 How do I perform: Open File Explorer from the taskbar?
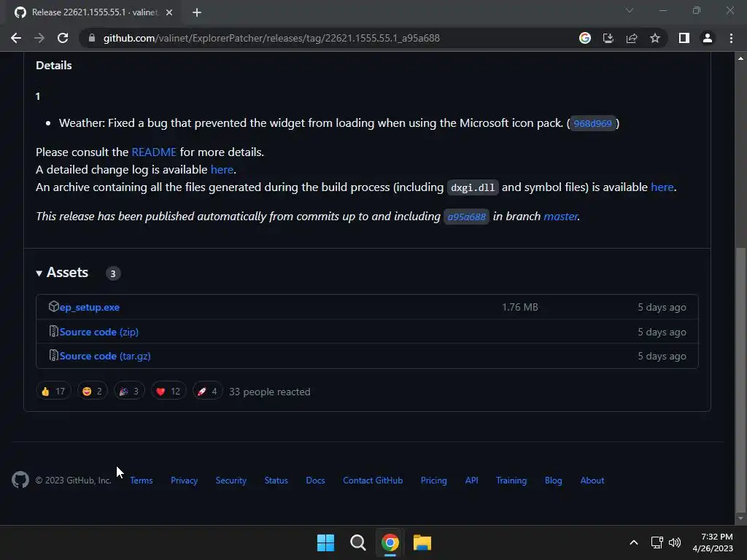pos(422,542)
